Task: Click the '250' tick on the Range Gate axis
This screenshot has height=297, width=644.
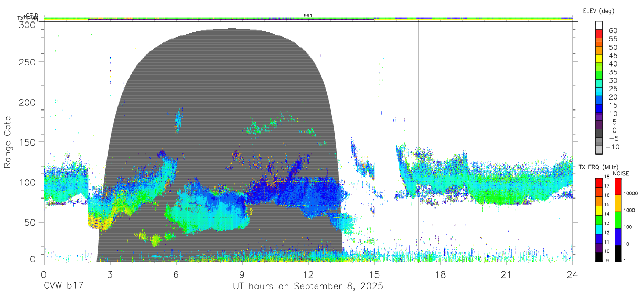Action: tap(27, 62)
